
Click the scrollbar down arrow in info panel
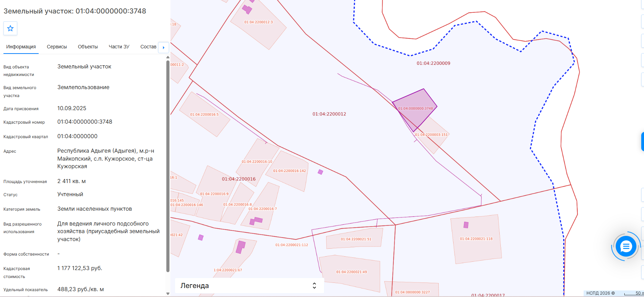(x=168, y=294)
